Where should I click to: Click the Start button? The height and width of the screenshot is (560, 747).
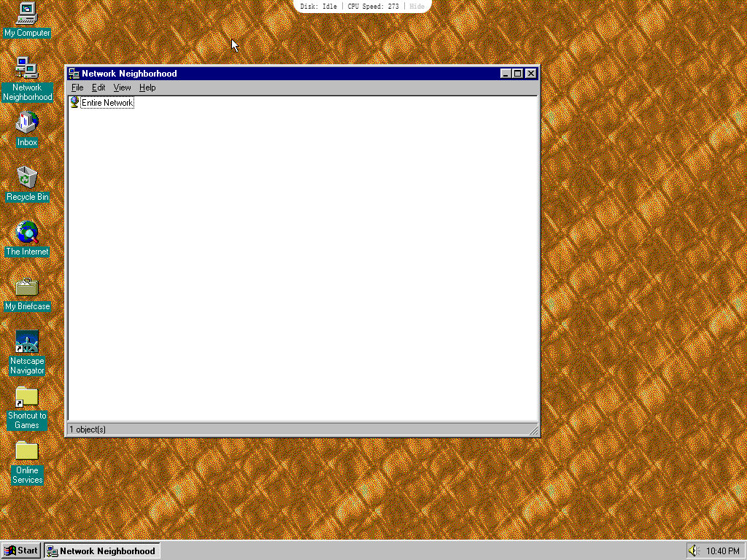(x=21, y=551)
